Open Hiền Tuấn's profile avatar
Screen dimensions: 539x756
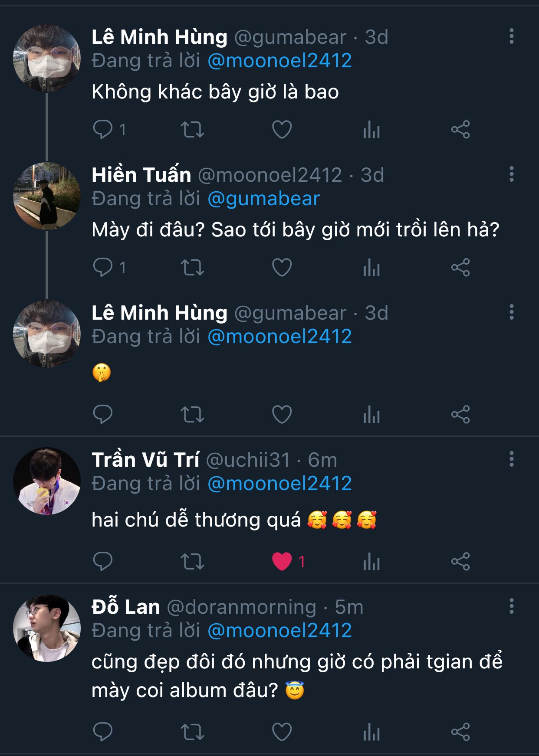[47, 196]
